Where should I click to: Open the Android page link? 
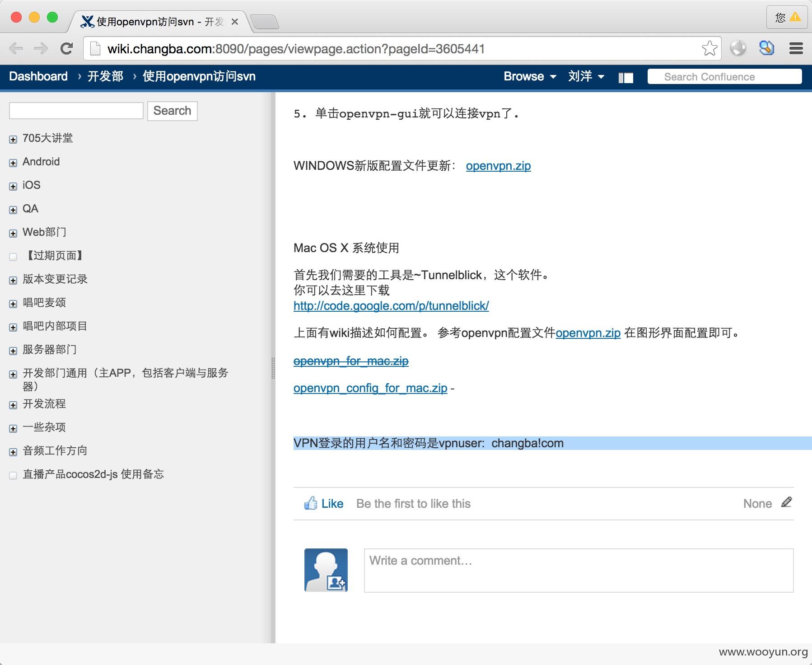pos(41,162)
